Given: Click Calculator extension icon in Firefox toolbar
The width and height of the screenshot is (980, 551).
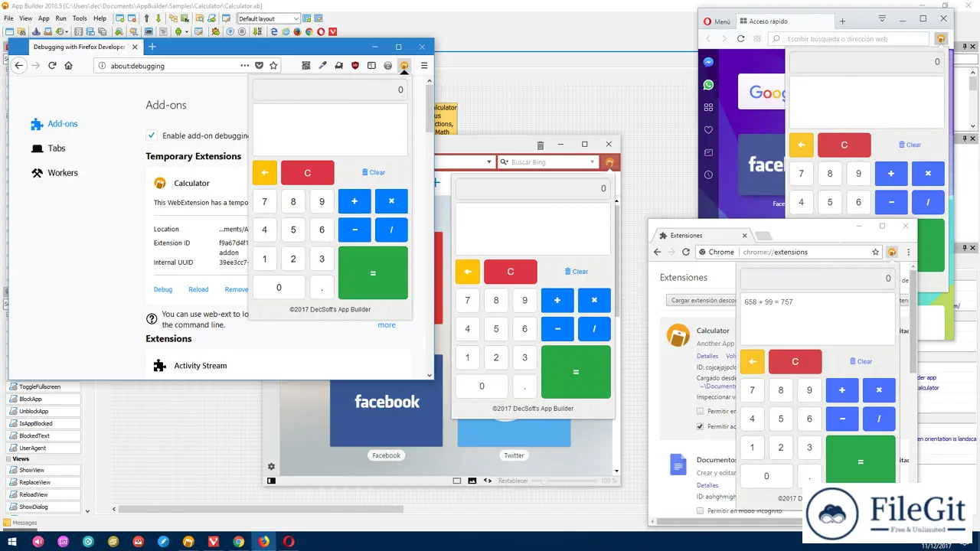Looking at the screenshot, I should [404, 66].
